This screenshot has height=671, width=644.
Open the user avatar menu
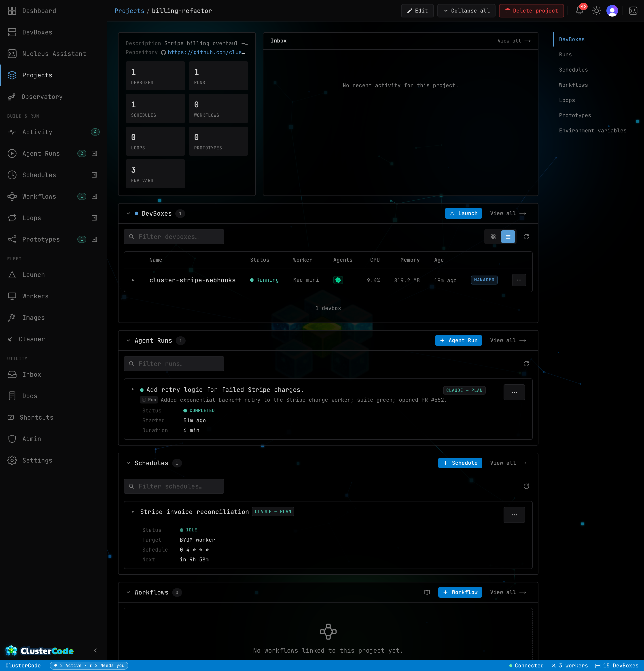pos(612,11)
